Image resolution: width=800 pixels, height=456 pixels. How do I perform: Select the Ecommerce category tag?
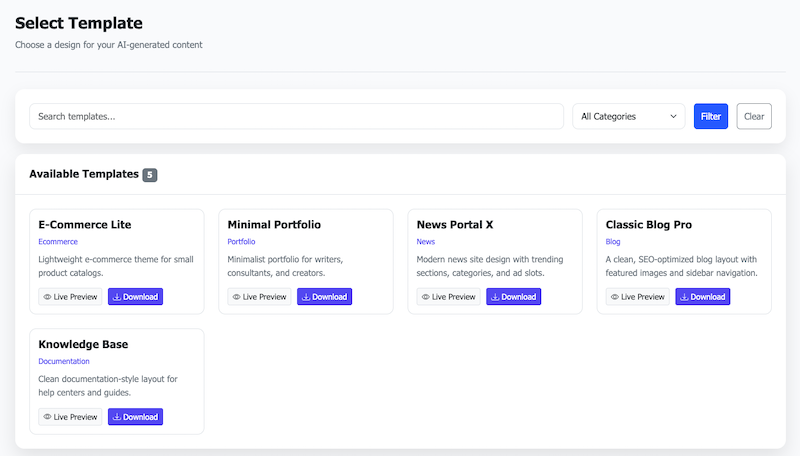(58, 241)
